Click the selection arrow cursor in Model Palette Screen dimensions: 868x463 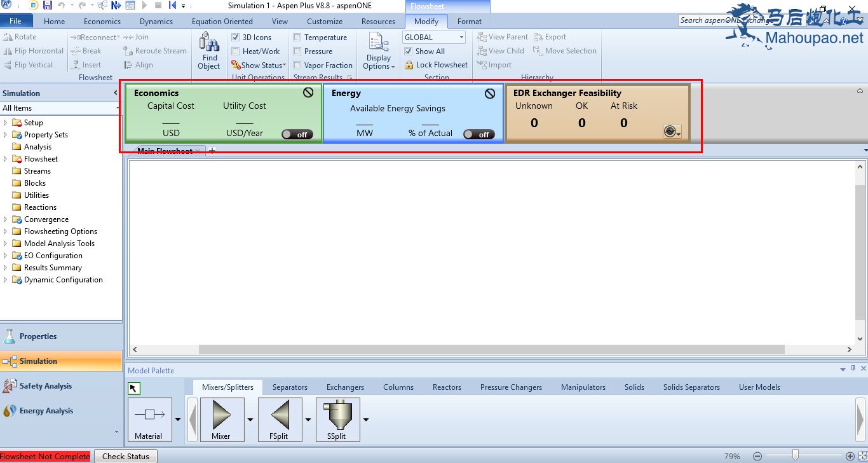pos(134,389)
